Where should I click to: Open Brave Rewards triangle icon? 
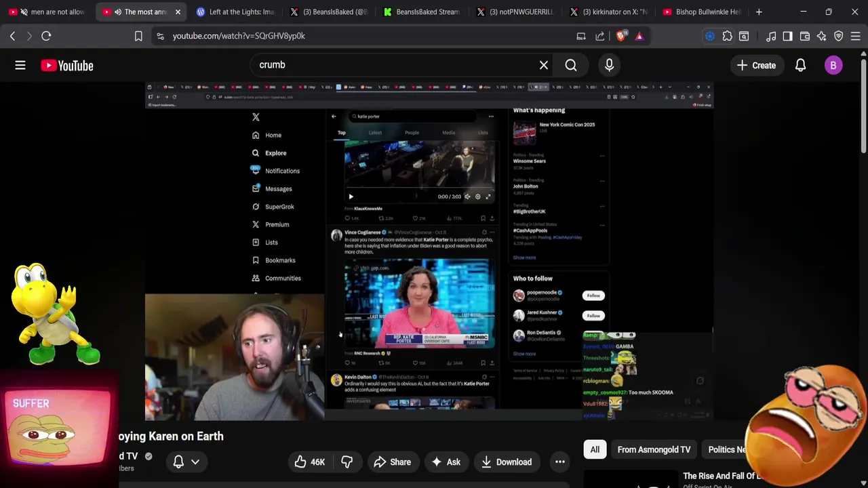point(639,36)
